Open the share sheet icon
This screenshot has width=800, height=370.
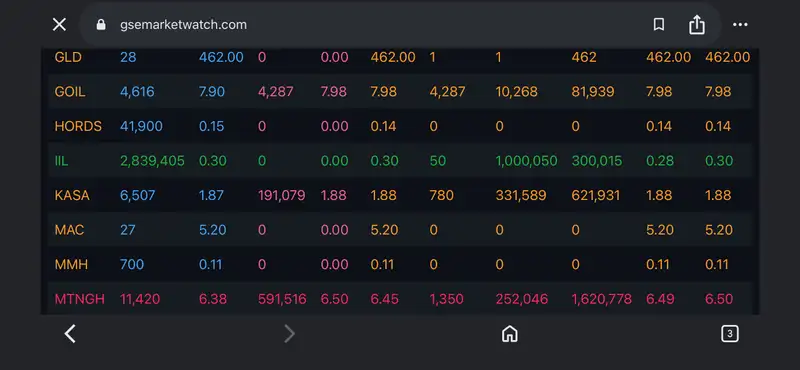[697, 24]
